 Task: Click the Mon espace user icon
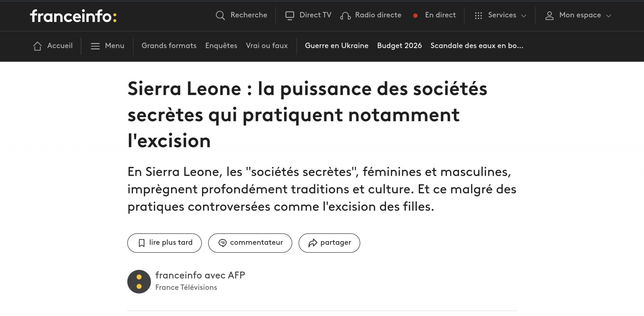click(x=549, y=16)
